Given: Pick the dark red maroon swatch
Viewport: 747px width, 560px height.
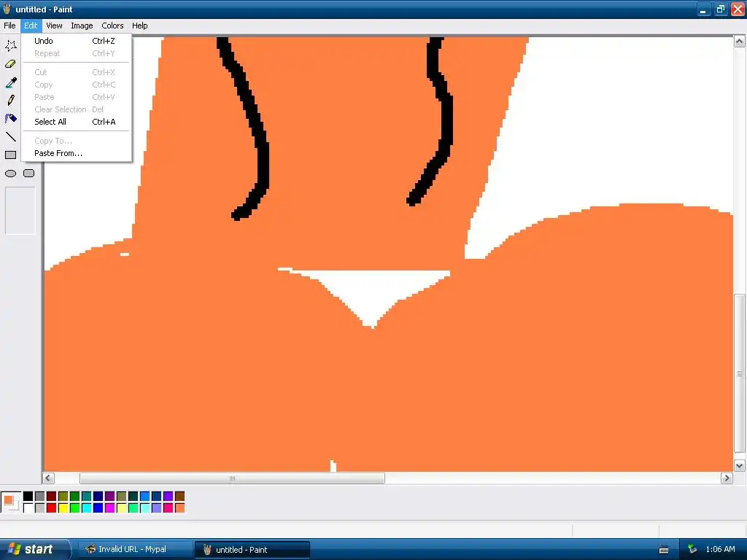Looking at the screenshot, I should pos(52,497).
